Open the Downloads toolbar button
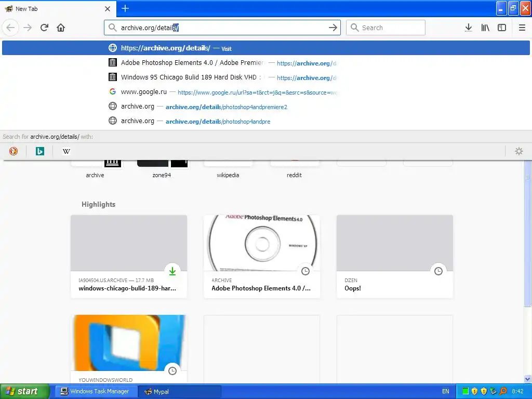The width and height of the screenshot is (532, 399). click(x=469, y=28)
